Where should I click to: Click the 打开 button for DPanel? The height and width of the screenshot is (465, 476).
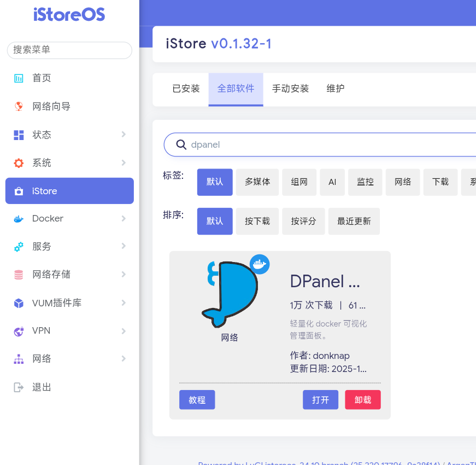(320, 400)
